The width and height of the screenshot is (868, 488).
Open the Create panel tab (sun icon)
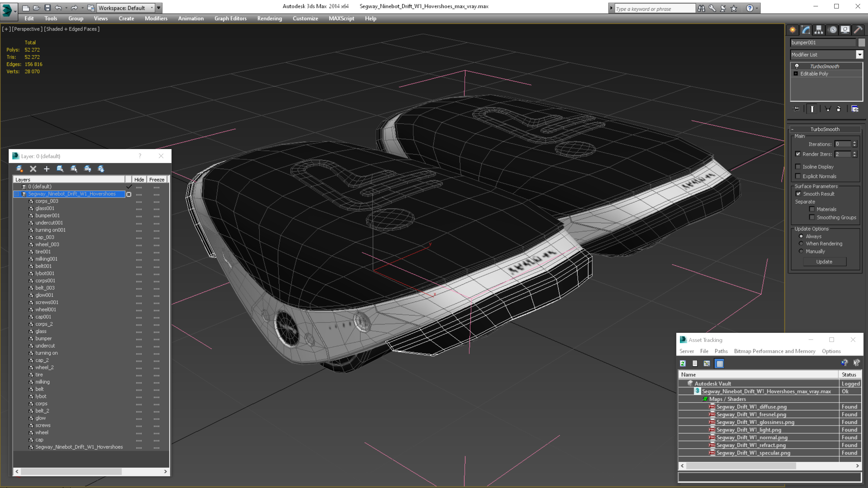[x=793, y=30]
